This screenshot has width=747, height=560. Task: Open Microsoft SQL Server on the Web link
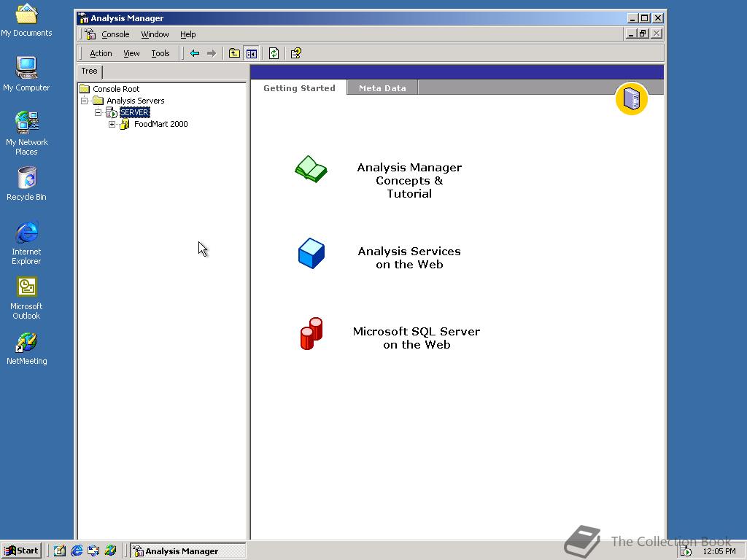coord(417,338)
